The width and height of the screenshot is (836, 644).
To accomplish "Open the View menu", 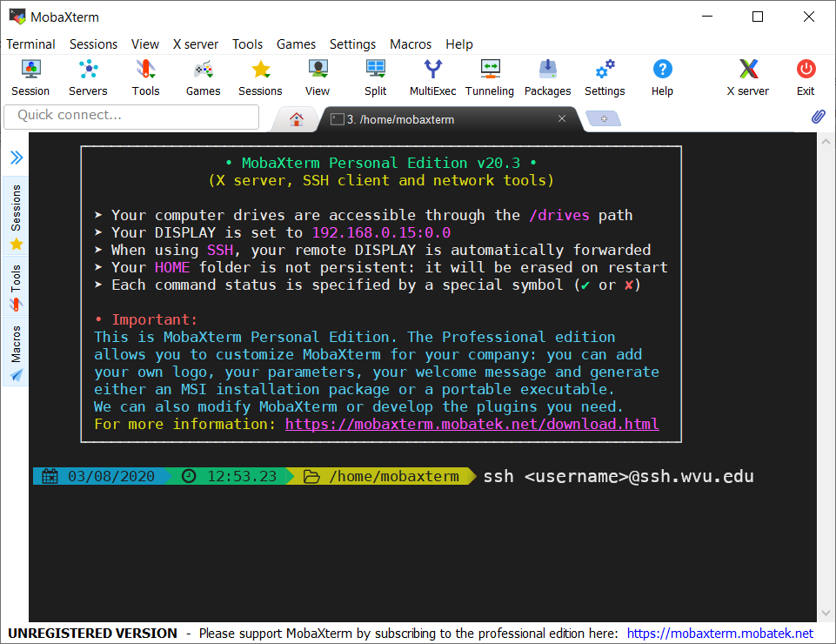I will [x=145, y=44].
